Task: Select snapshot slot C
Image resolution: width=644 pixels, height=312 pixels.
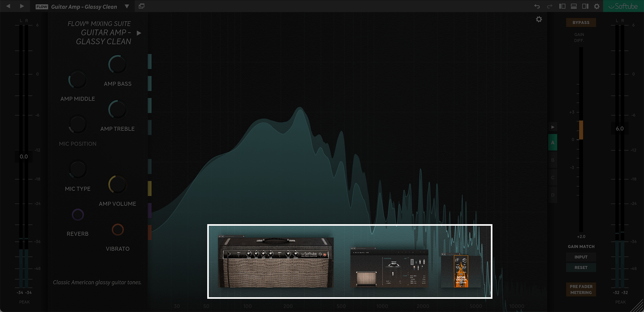Action: [552, 178]
